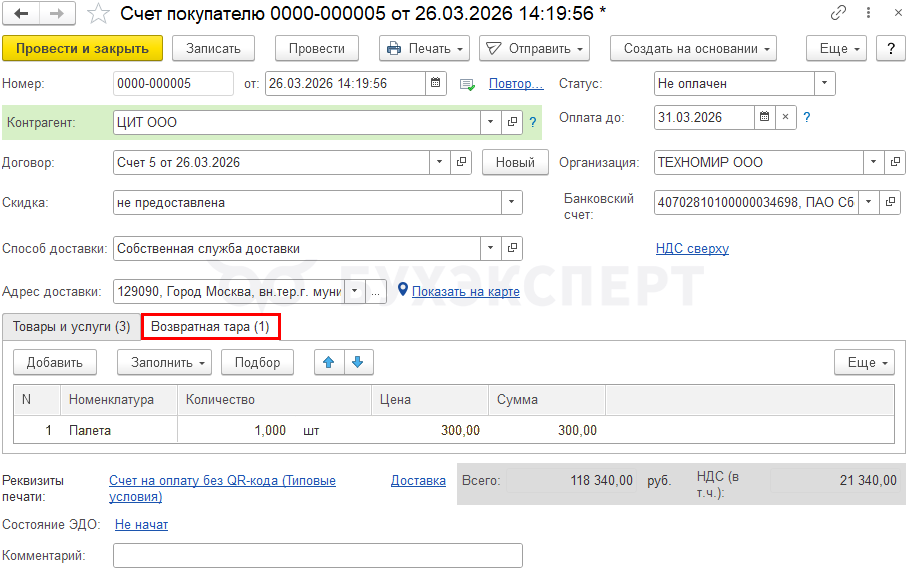Expand the Договор dropdown arrow
The image size is (910, 574).
pos(439,162)
